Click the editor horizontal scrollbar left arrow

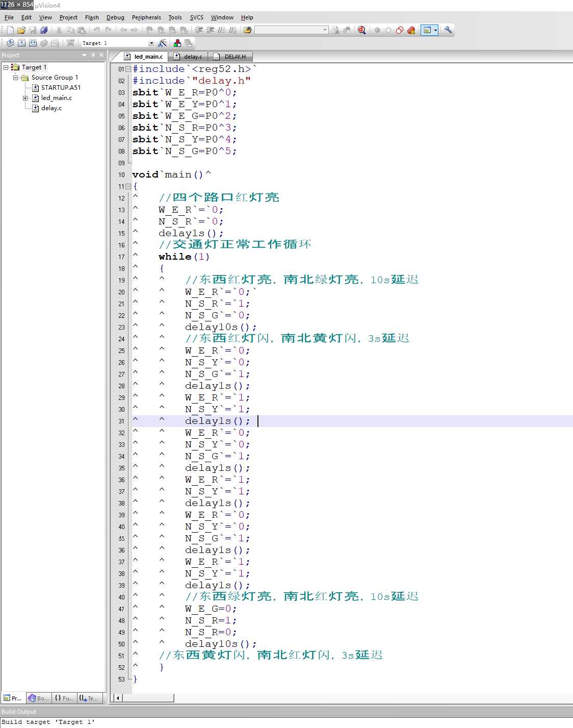(x=118, y=698)
